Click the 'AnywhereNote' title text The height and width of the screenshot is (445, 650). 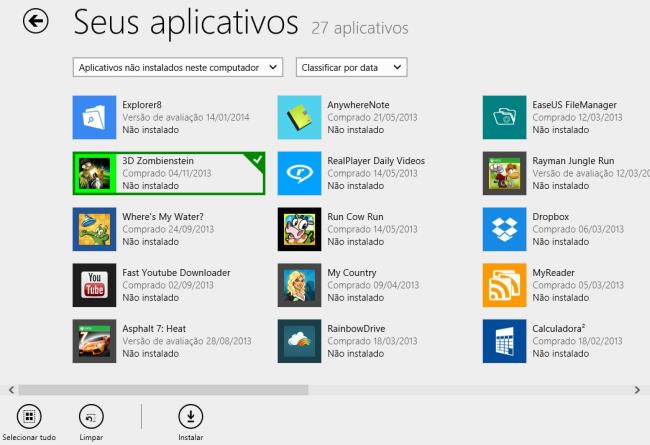[358, 105]
